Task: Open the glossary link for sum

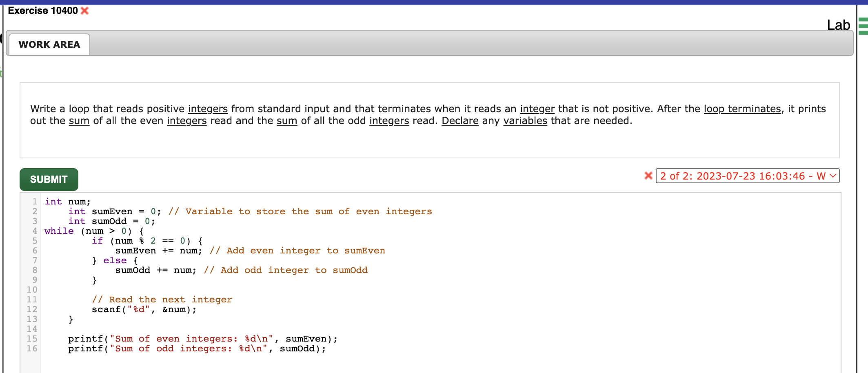Action: pos(79,121)
